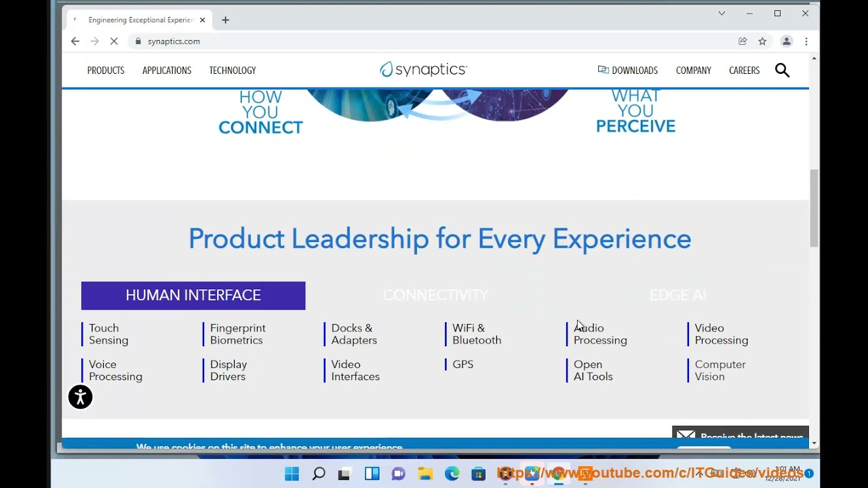Switch to the Connectivity tab
Screen dimensions: 868x488
pyautogui.click(x=435, y=296)
